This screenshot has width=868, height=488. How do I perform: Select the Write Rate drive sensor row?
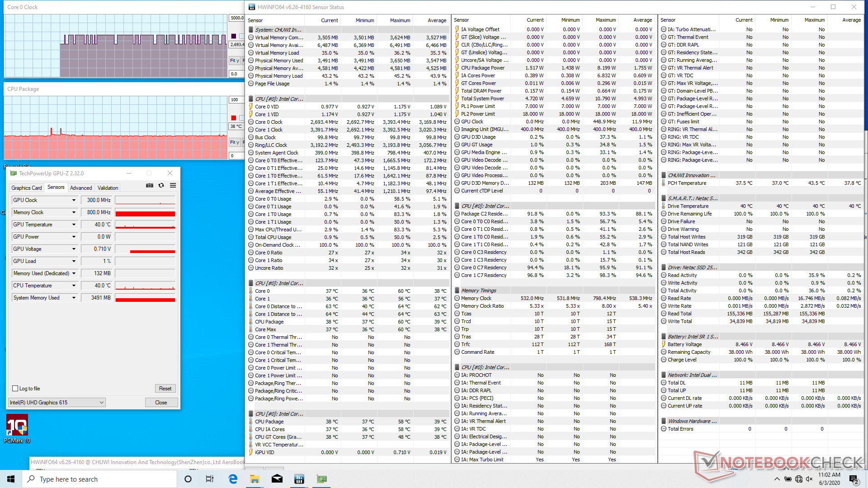tap(761, 306)
